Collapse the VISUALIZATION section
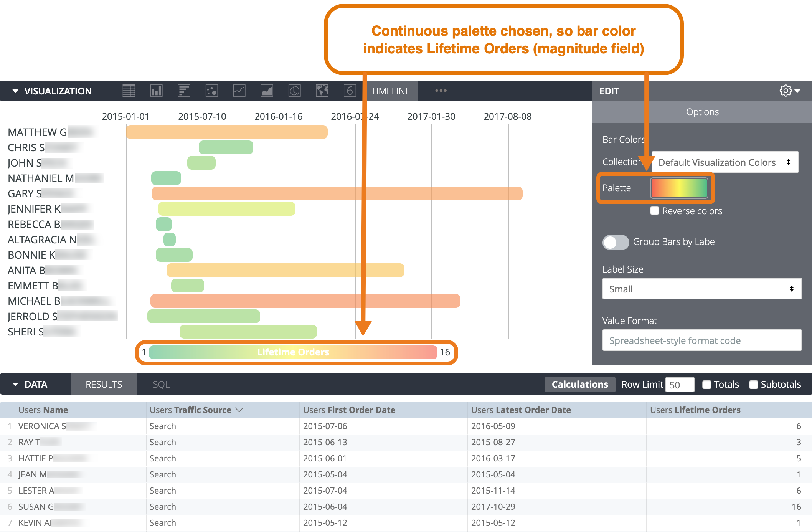Image resolution: width=812 pixels, height=532 pixels. (x=15, y=91)
